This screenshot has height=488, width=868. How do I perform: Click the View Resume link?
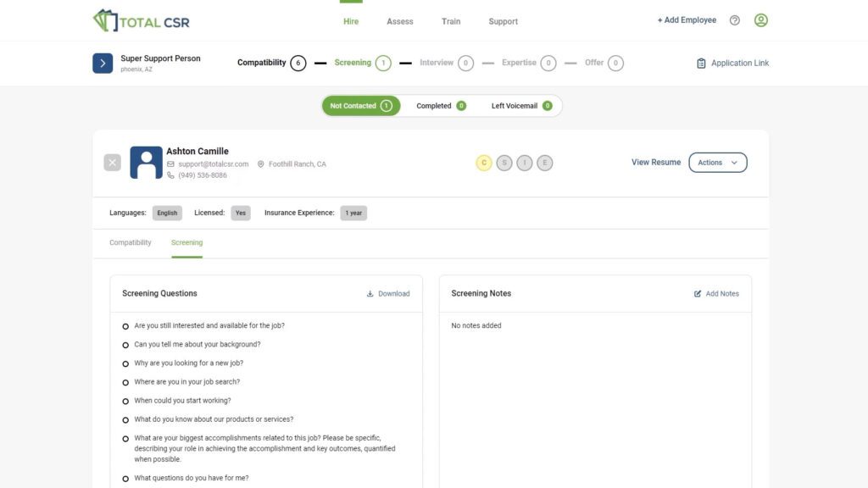click(655, 162)
